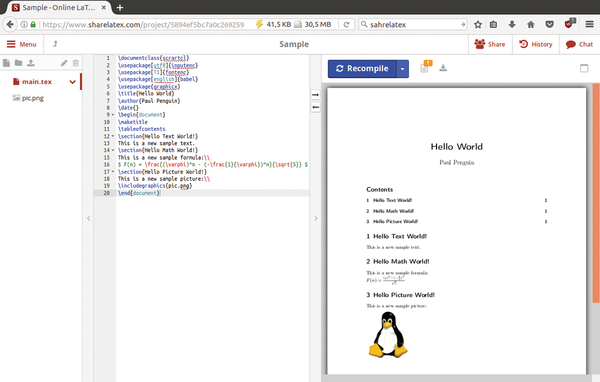Open the ShareLaTeX Menu

click(21, 44)
